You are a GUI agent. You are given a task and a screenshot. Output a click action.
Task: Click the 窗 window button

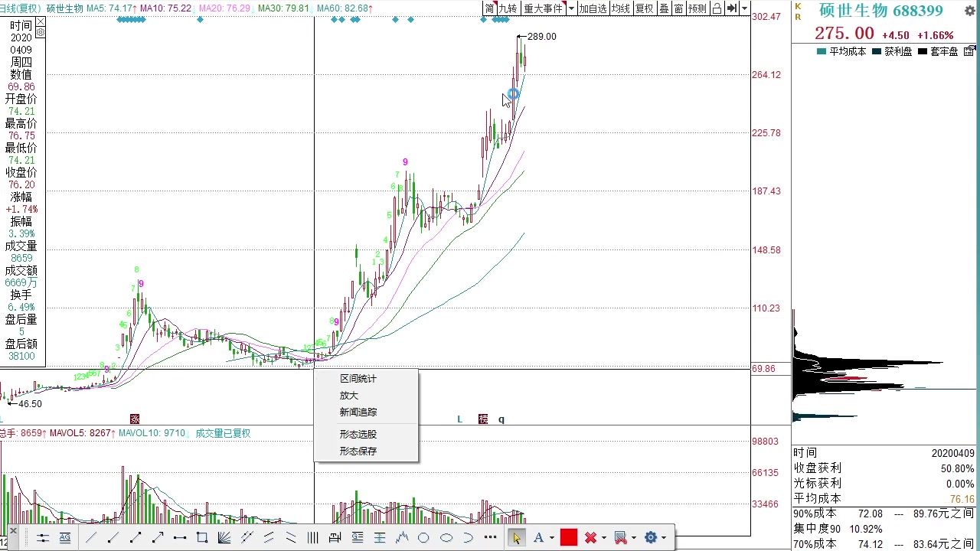(x=678, y=8)
